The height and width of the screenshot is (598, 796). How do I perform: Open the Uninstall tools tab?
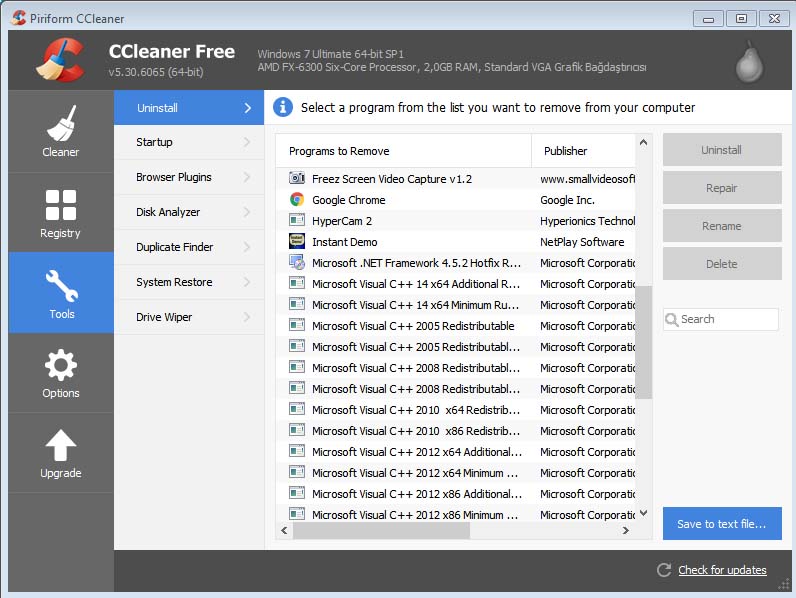(x=189, y=108)
